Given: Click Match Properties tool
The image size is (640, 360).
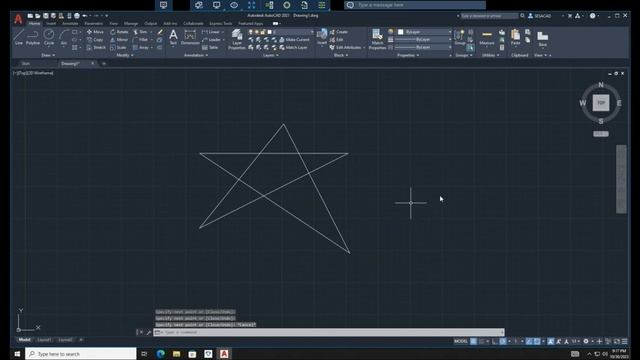Looking at the screenshot, I should click(377, 39).
